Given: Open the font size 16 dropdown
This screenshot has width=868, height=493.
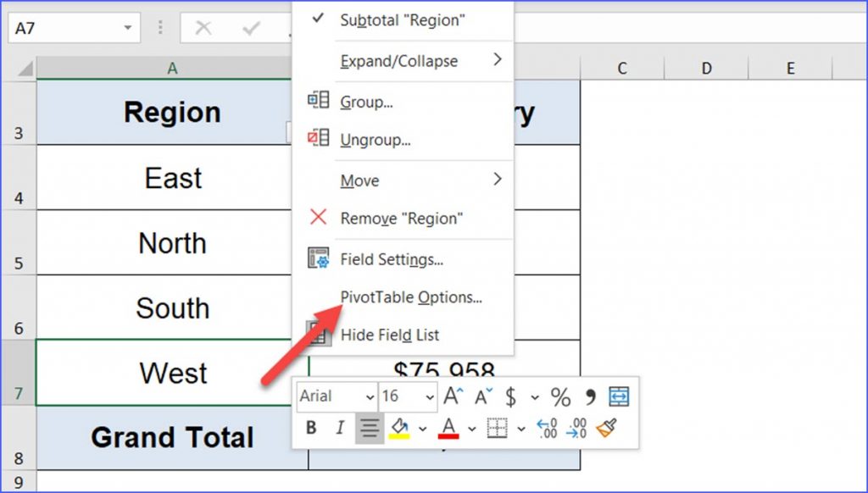Looking at the screenshot, I should click(x=428, y=396).
